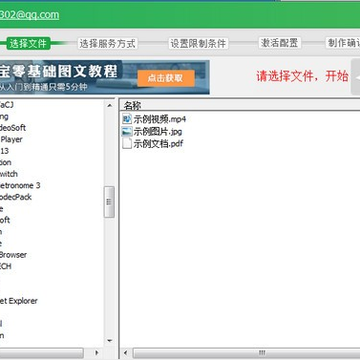Click the file list's horizontal scroll left arrow
Screen dimensions: 360x360
coord(125,352)
